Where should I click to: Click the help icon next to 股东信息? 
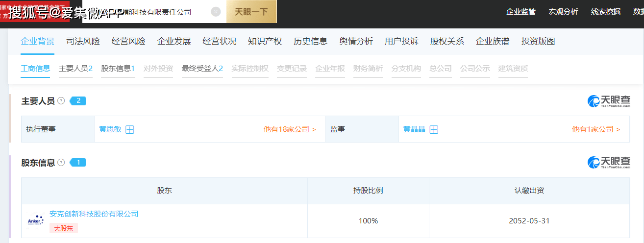tap(61, 163)
